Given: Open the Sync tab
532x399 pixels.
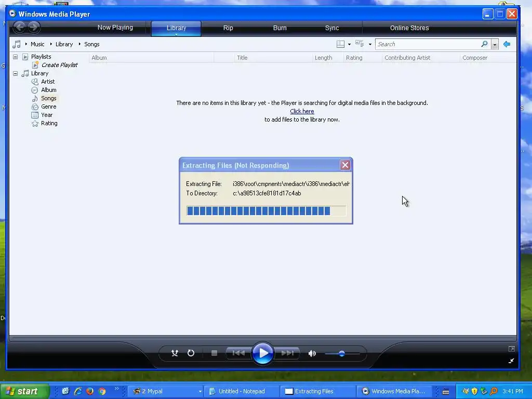Looking at the screenshot, I should pyautogui.click(x=332, y=28).
